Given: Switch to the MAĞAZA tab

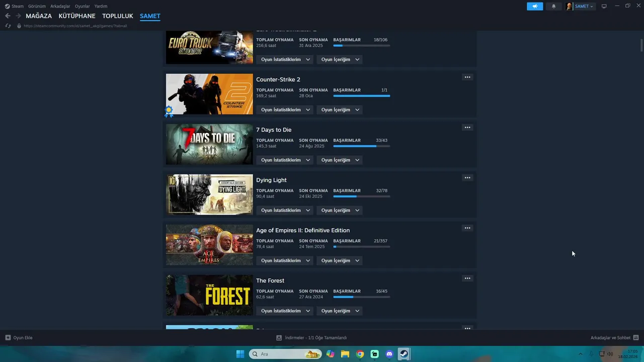Looking at the screenshot, I should [39, 16].
